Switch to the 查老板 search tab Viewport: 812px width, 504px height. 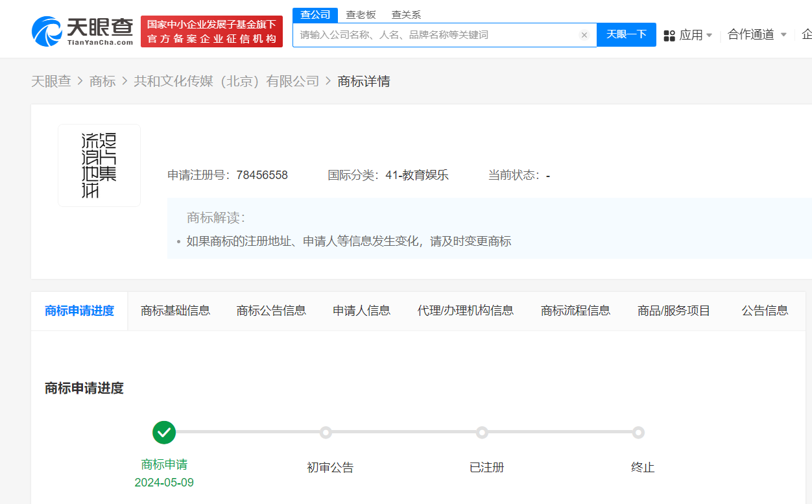[x=362, y=14]
